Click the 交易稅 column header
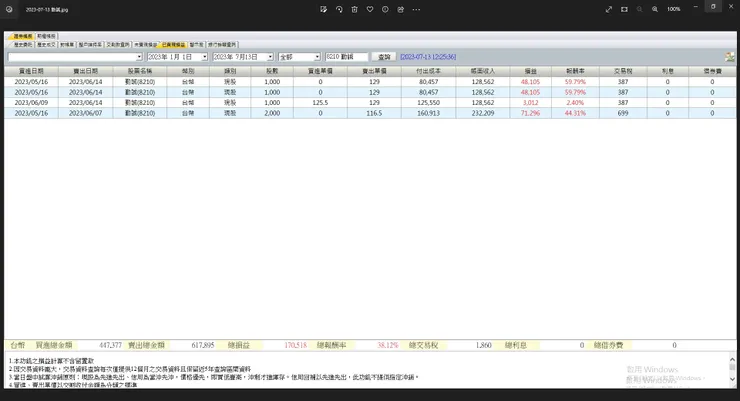Viewport: 740px width, 401px height. click(623, 71)
